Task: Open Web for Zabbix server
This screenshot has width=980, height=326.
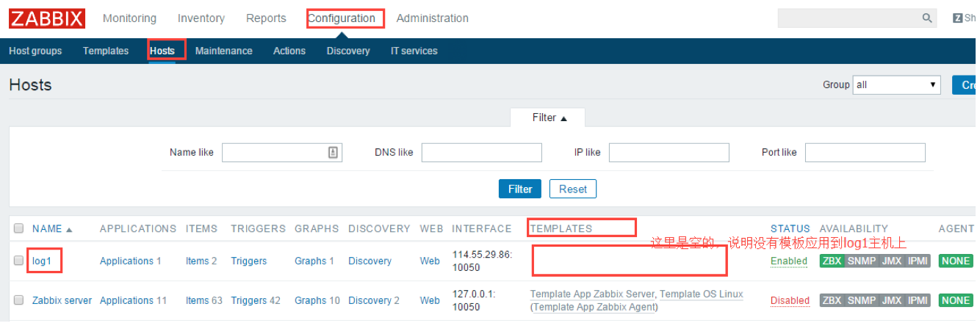Action: (x=430, y=300)
